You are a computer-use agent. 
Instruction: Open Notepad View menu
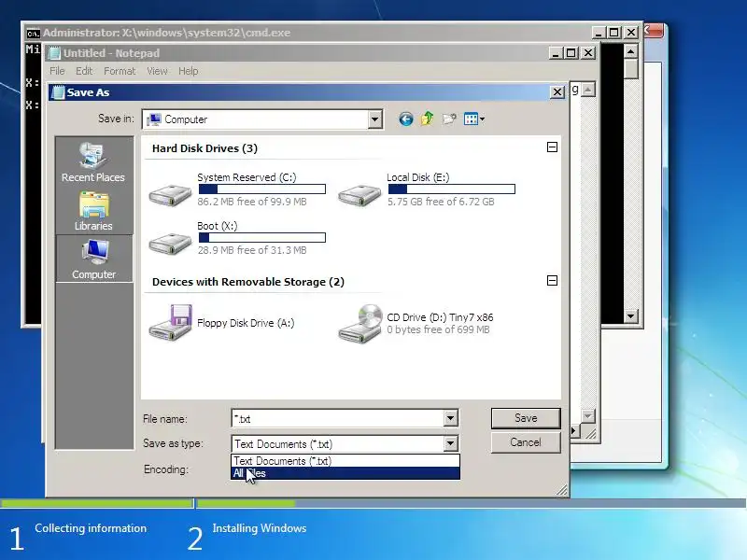tap(157, 71)
